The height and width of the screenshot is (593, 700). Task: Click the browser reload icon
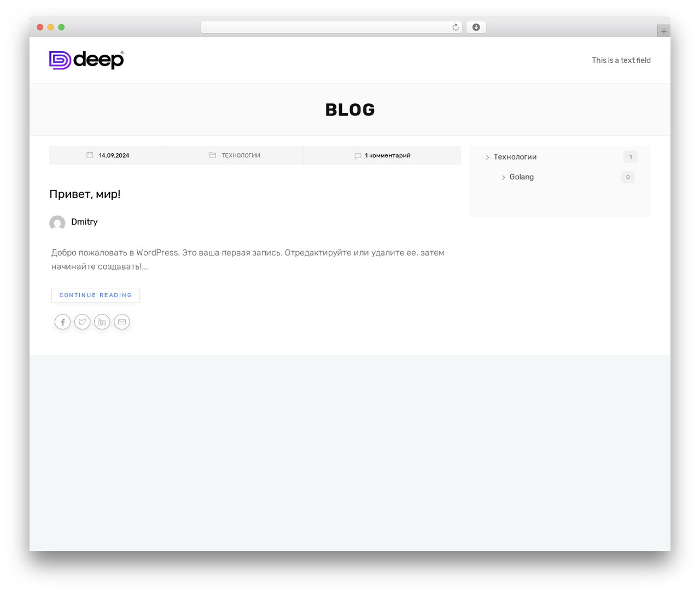click(455, 27)
